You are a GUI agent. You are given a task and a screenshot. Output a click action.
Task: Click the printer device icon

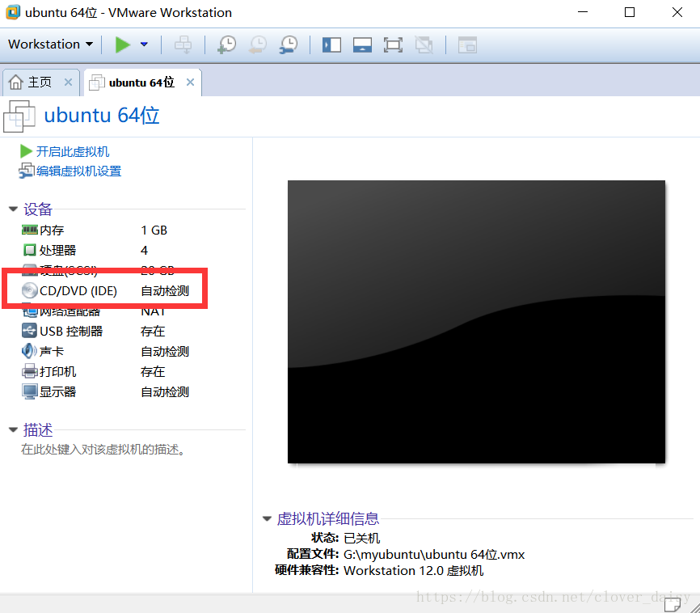[29, 371]
